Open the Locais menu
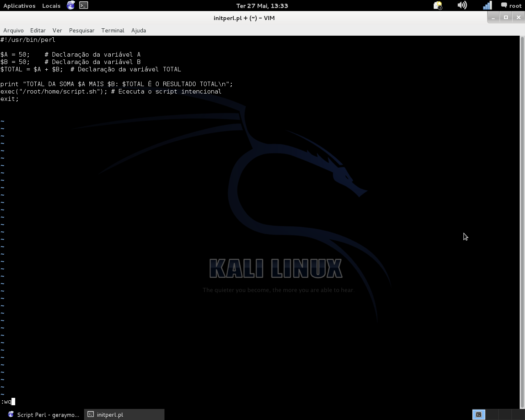This screenshot has width=525, height=420. point(51,6)
